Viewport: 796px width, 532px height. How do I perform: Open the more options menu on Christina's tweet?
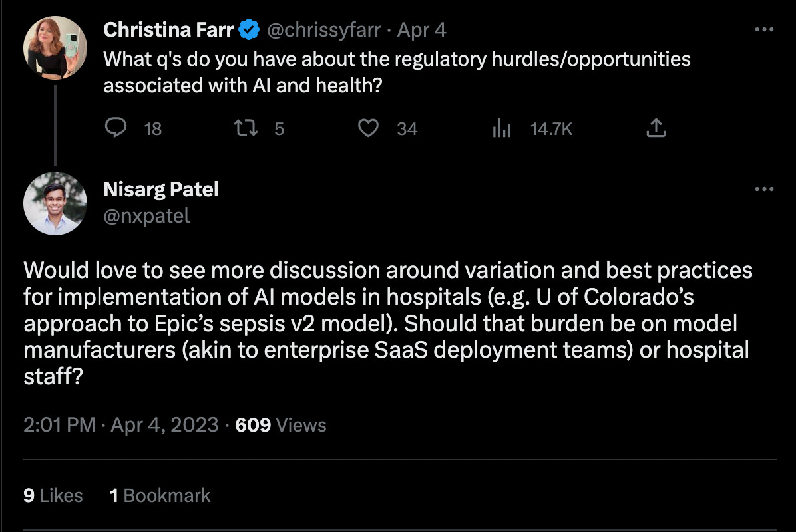(764, 30)
